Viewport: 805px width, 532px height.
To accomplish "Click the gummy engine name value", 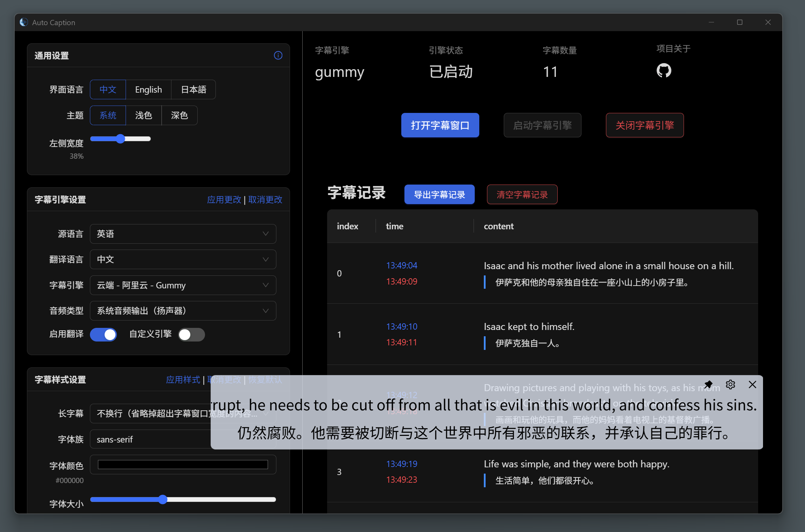I will pos(339,72).
